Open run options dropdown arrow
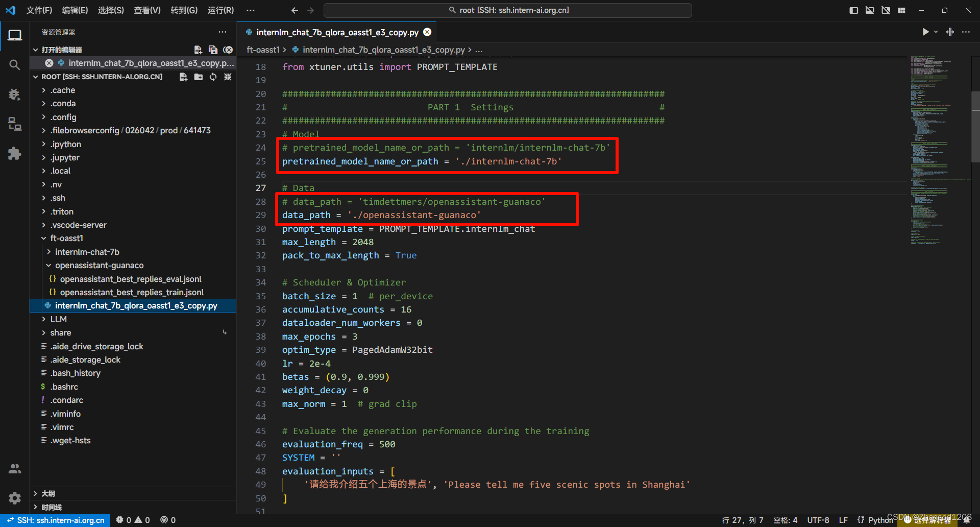The image size is (980, 527). 936,32
